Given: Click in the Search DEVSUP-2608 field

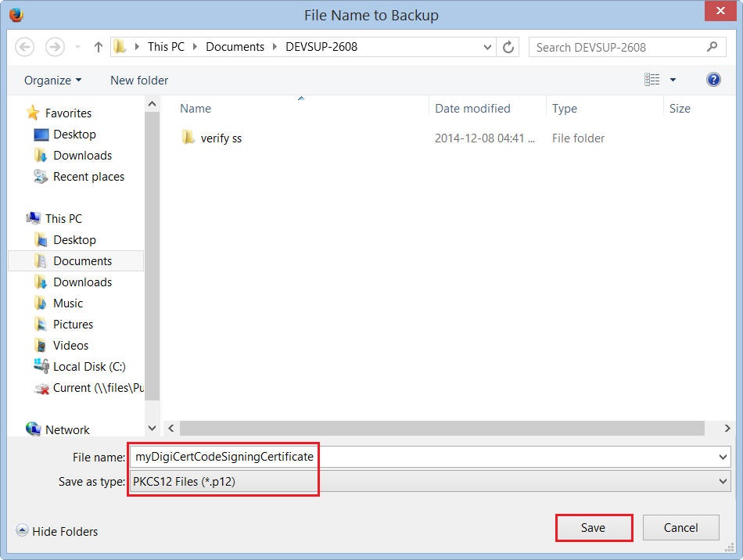Looking at the screenshot, I should click(x=618, y=47).
